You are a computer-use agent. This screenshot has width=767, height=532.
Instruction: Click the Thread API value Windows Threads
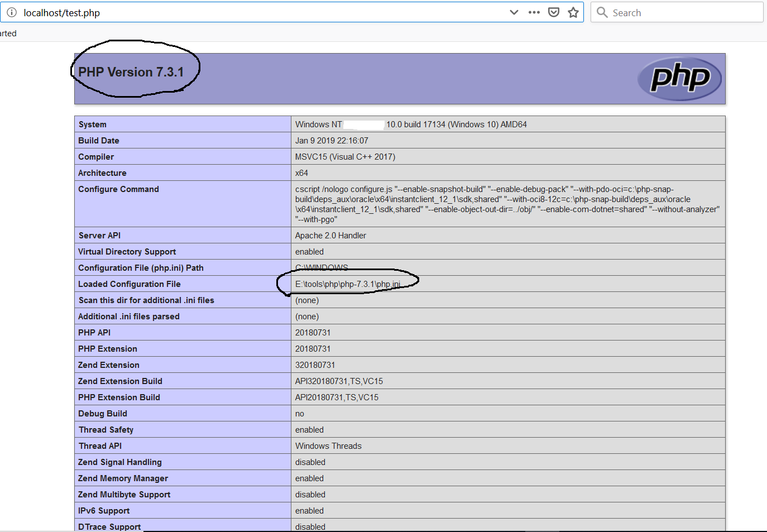[328, 446]
